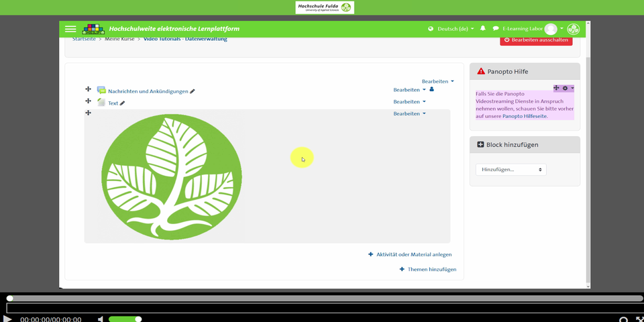Click the Panopto Hilfe block heading

[x=508, y=72]
